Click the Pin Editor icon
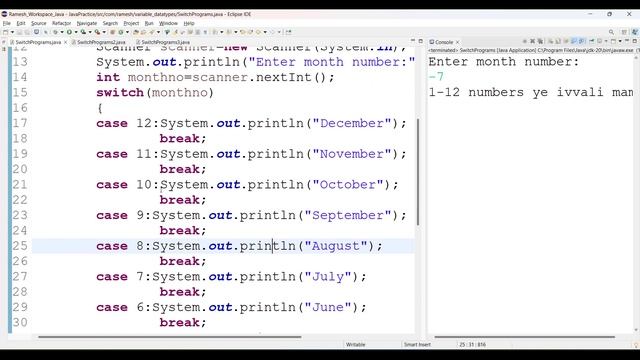The image size is (640, 360). tap(289, 32)
